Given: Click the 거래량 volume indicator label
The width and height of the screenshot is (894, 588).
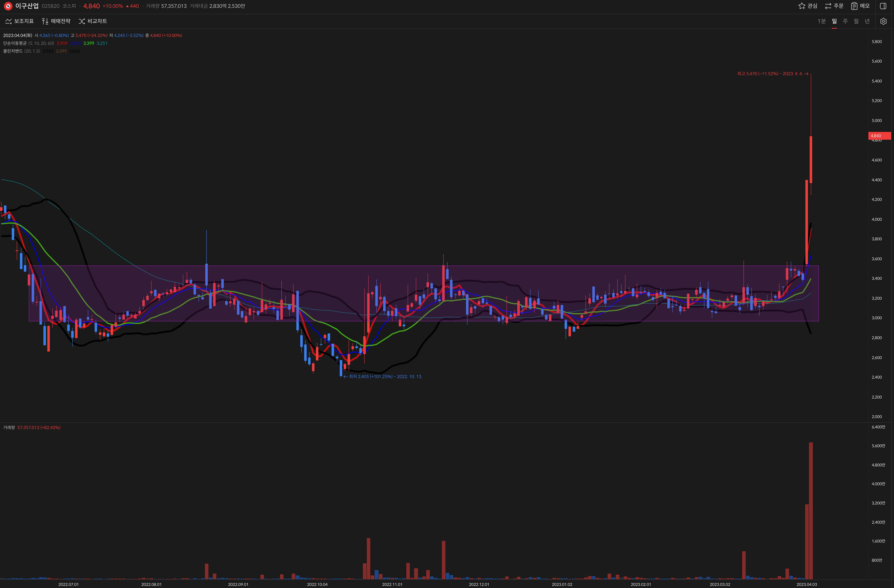Looking at the screenshot, I should point(9,428).
